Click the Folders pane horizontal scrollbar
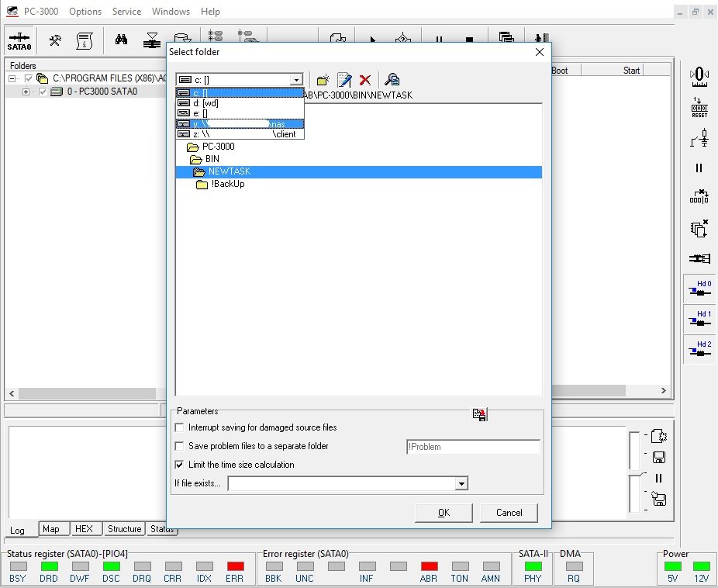 point(86,393)
